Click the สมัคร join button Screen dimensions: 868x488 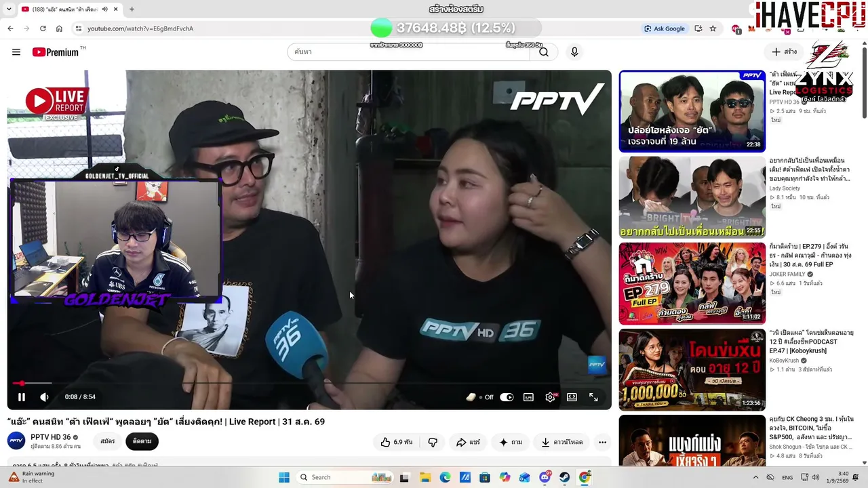[107, 441]
